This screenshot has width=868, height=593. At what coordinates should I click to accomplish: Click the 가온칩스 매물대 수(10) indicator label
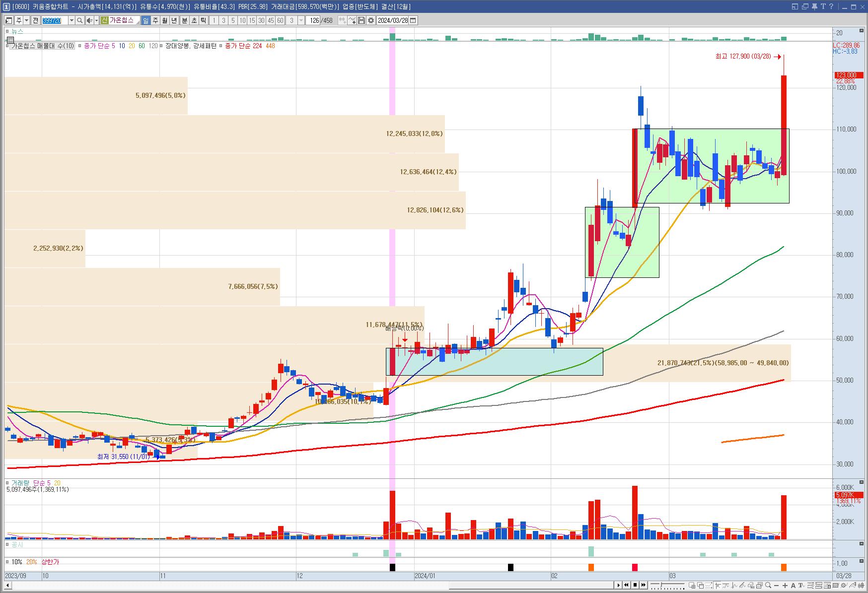coord(43,46)
